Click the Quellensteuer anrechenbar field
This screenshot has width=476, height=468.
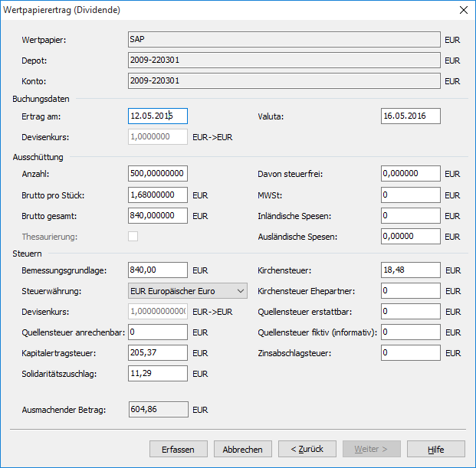(158, 332)
